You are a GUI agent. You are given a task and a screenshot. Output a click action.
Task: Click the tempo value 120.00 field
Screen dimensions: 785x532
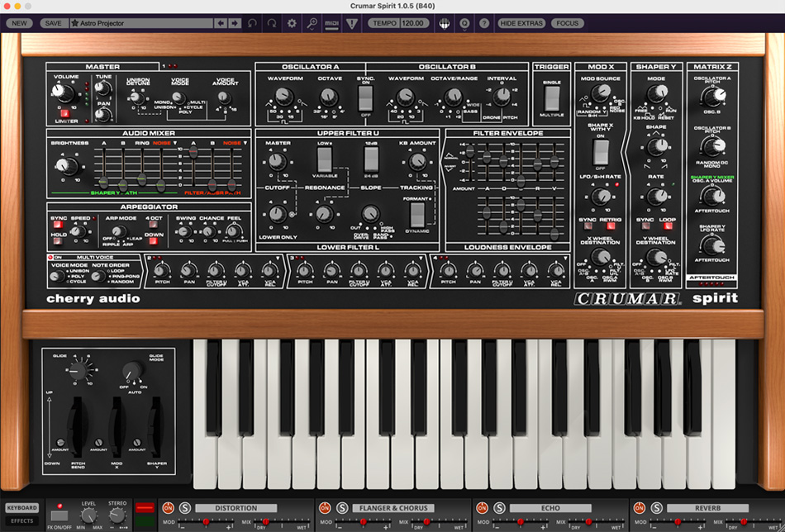(x=413, y=23)
